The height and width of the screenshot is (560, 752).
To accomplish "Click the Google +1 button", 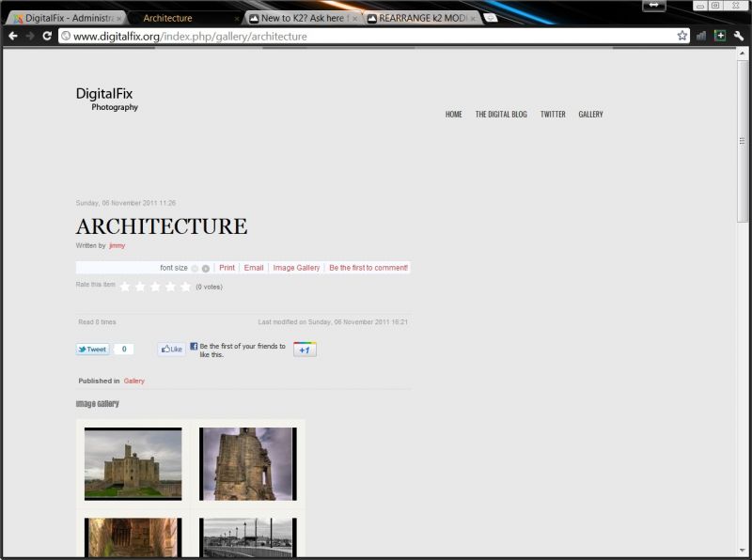I will click(305, 350).
